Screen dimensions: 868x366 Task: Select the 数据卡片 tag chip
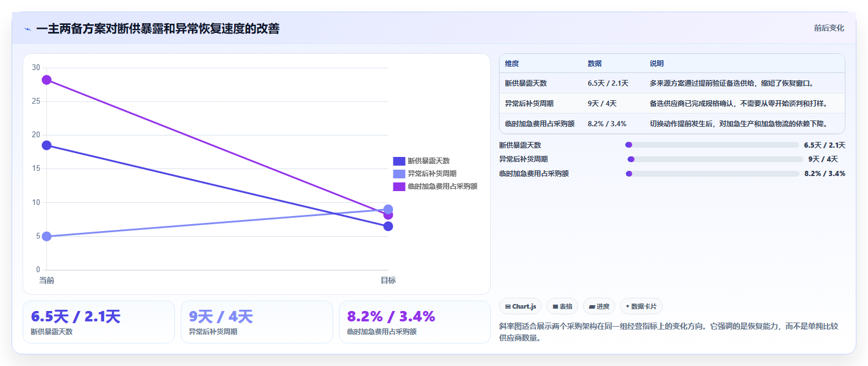(641, 306)
